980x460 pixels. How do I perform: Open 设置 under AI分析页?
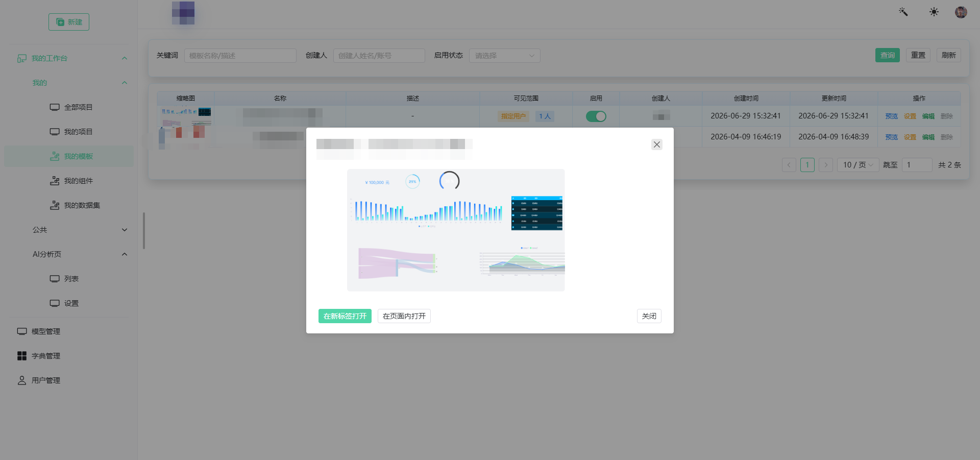[x=69, y=303]
